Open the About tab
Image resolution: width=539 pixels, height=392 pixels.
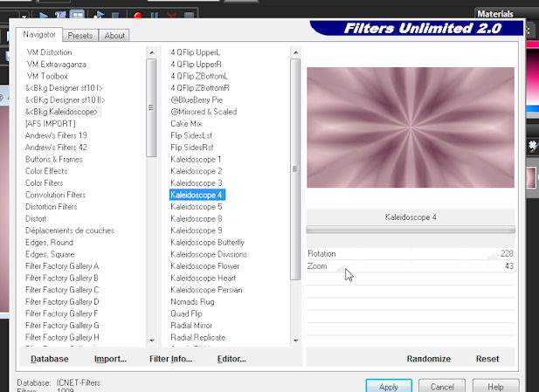coord(114,36)
